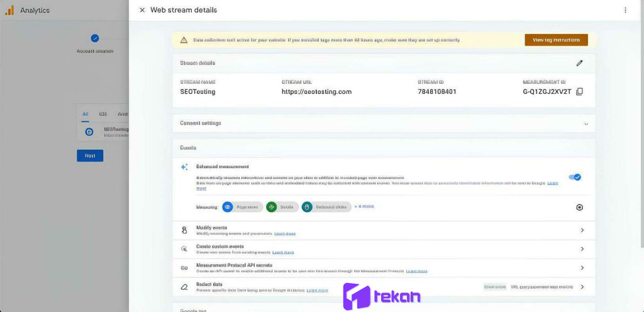The width and height of the screenshot is (644, 312).
Task: Open the Learn more link under Measurement Protocol API secrets
Action: (416, 271)
